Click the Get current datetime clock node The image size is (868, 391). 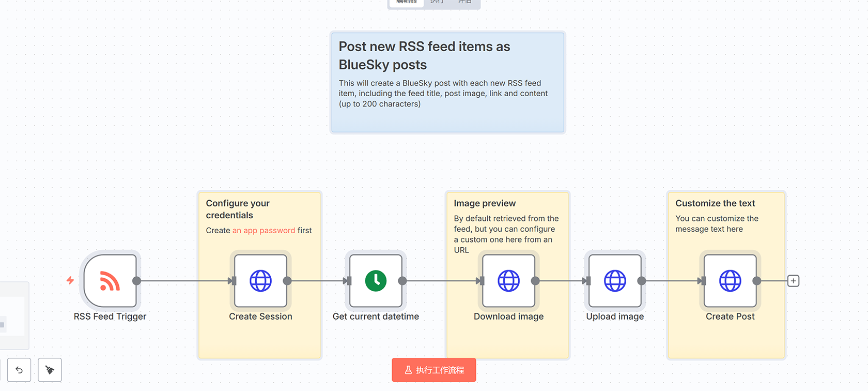click(376, 281)
